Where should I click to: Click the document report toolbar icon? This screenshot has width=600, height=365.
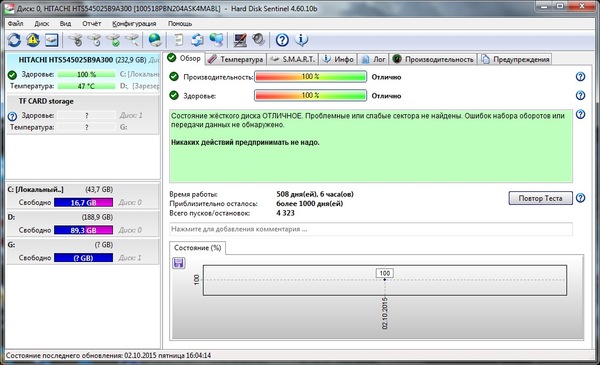pyautogui.click(x=178, y=40)
